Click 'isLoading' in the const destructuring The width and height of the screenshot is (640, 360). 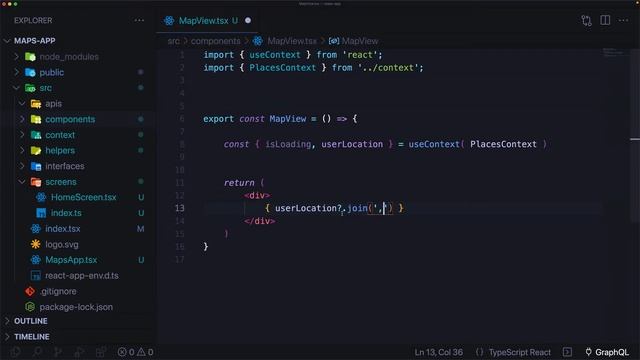[288, 144]
